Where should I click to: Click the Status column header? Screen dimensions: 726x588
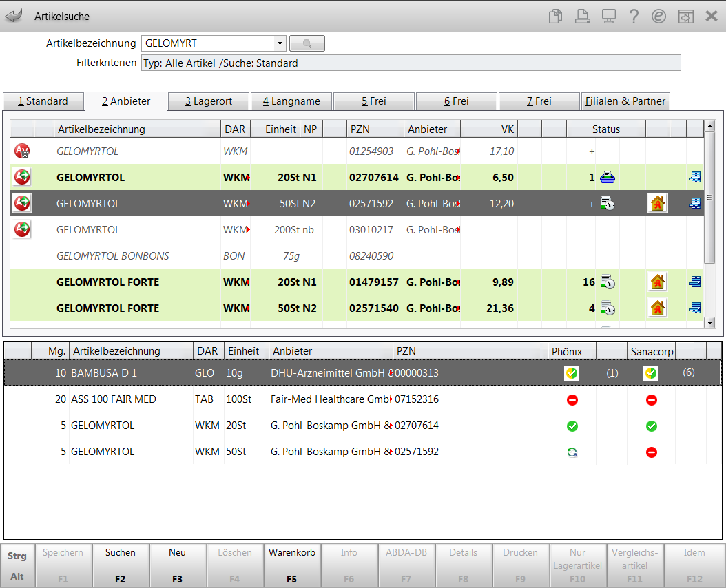605,129
